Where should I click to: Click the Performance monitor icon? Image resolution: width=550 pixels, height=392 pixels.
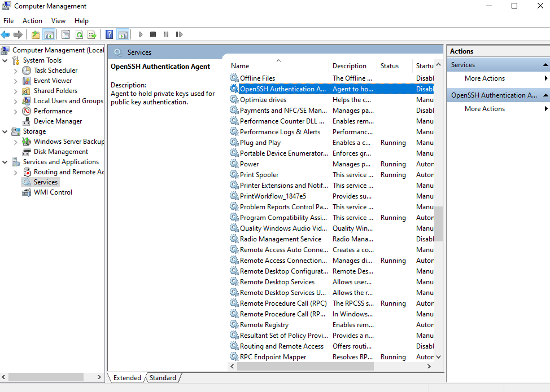[x=27, y=111]
